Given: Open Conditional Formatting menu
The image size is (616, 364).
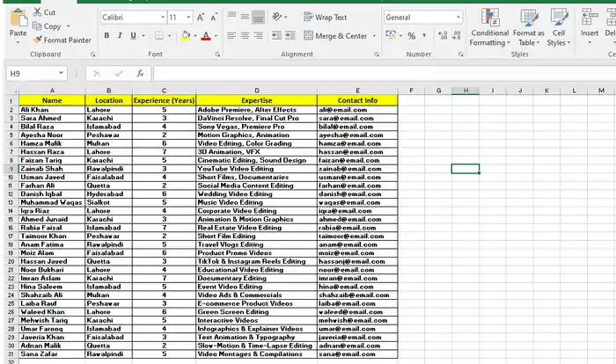Looking at the screenshot, I should pos(489,27).
